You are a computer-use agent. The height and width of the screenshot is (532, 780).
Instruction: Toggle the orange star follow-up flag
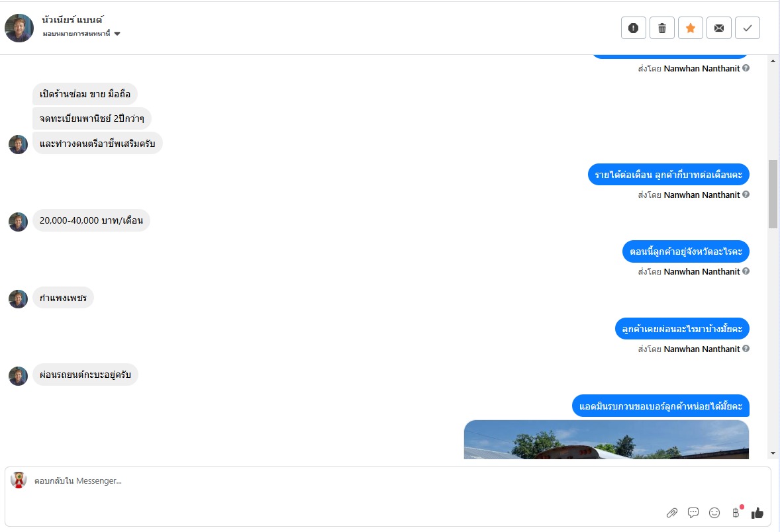[691, 28]
